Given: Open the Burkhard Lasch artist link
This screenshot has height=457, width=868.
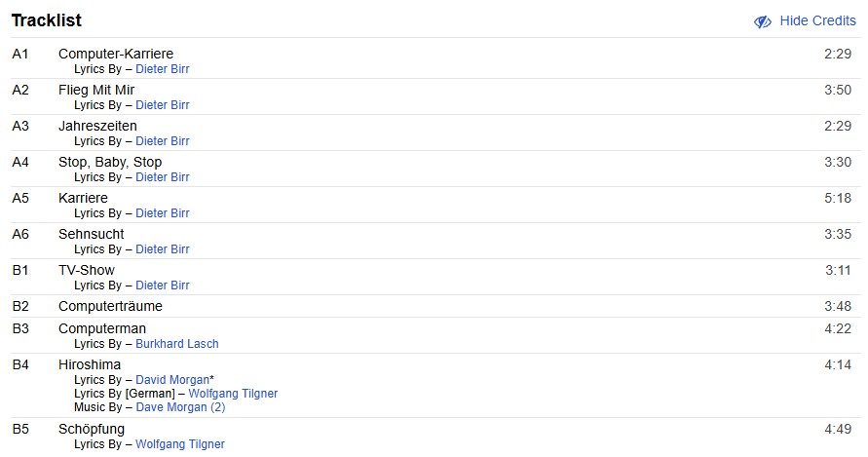Looking at the screenshot, I should pos(176,344).
